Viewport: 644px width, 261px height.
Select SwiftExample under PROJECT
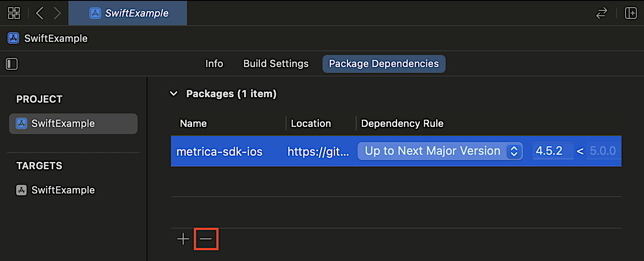[x=63, y=124]
